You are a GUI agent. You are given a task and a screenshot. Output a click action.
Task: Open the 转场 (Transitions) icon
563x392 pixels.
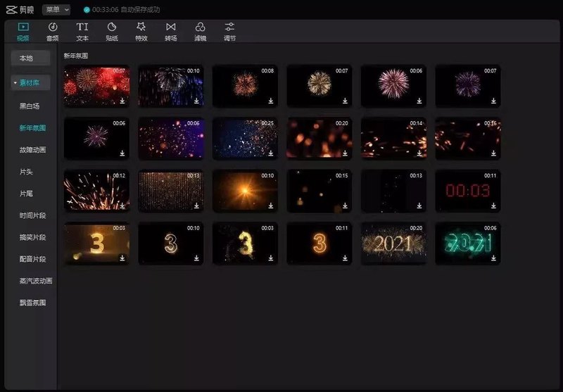(170, 27)
